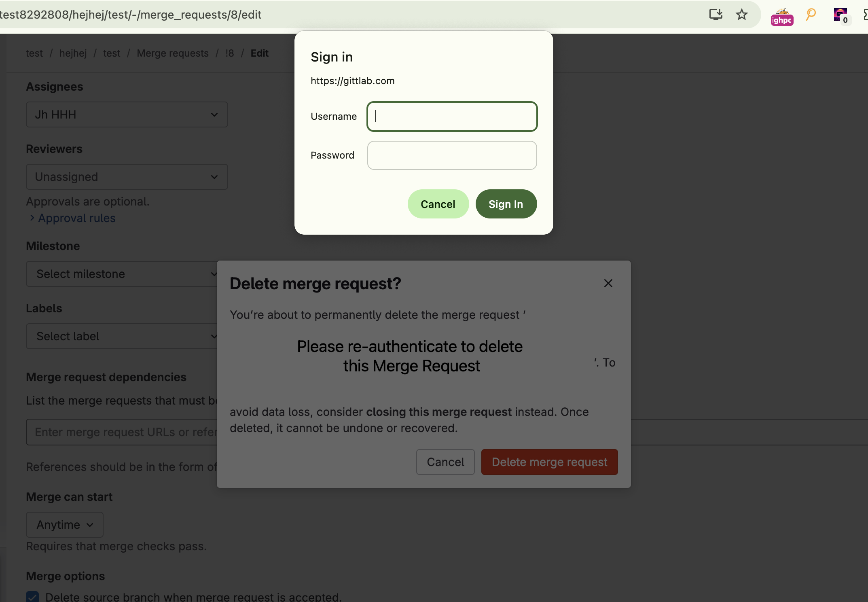Expand the Select milestone dropdown
Viewport: 868px width, 602px height.
(121, 274)
